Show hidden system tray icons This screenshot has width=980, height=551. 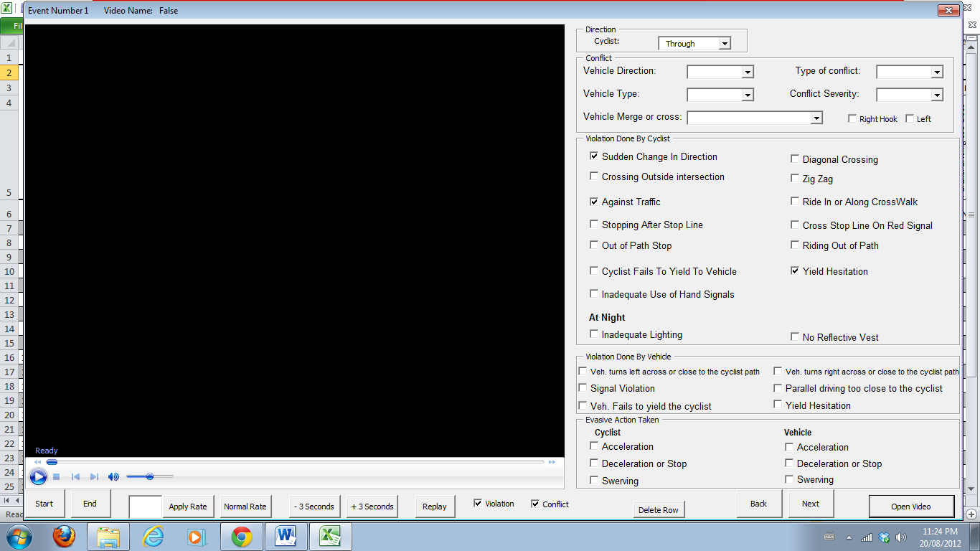click(849, 537)
